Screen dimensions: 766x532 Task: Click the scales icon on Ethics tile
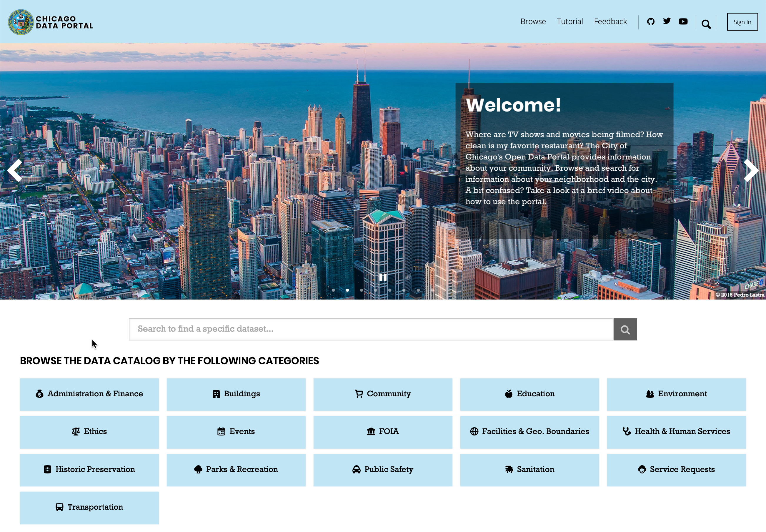click(76, 431)
